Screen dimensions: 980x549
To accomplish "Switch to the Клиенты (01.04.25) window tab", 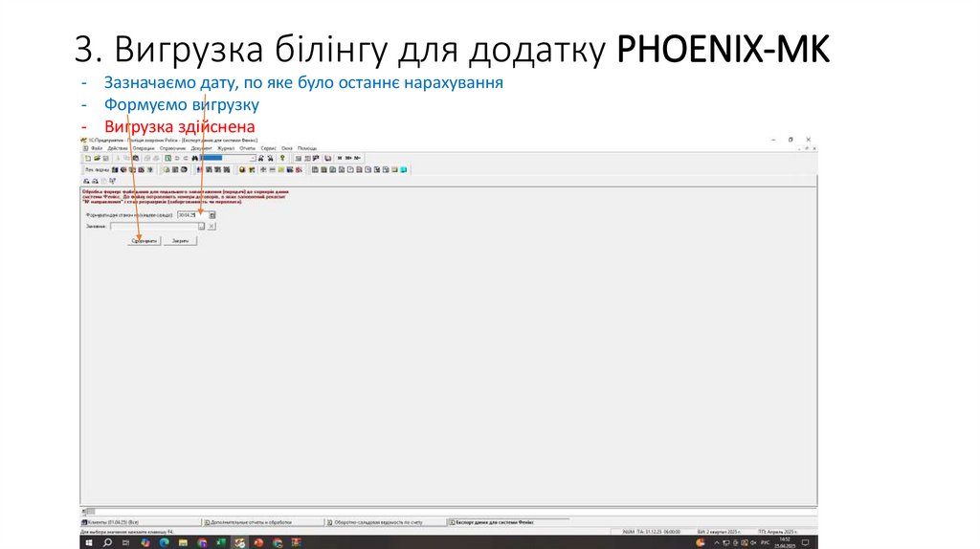I will coord(141,522).
